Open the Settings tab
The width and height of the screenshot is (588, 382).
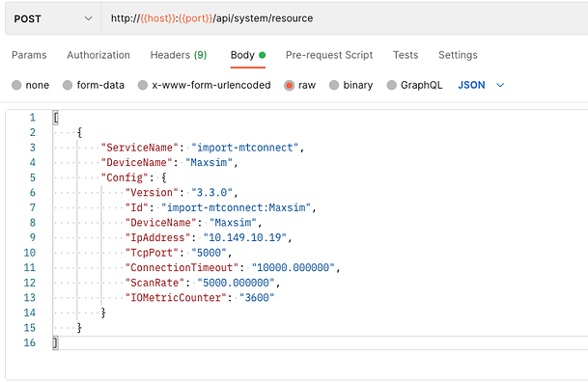tap(458, 55)
